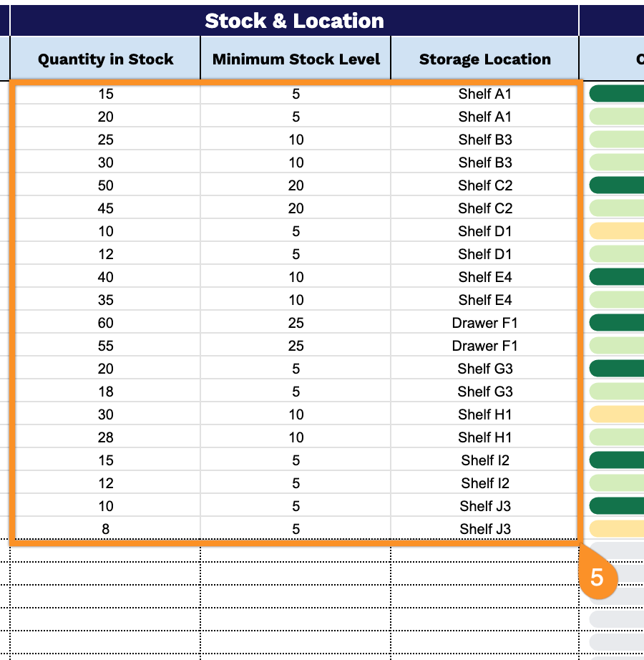Select the Minimum Stock Level column header
The image size is (644, 660).
(x=296, y=59)
